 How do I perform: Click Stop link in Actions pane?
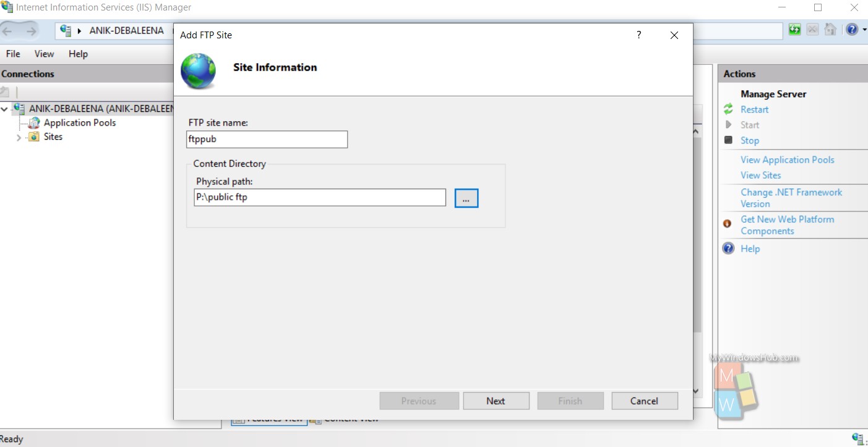click(x=750, y=140)
